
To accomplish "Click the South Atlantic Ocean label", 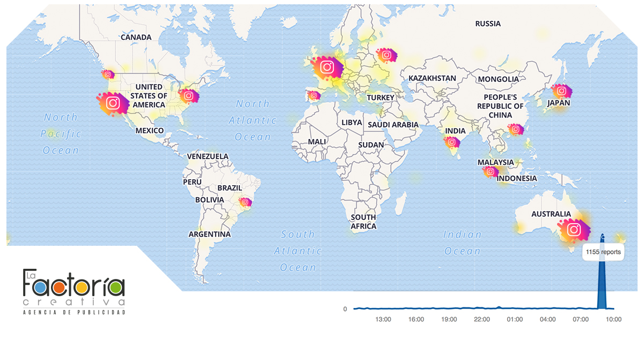I will coord(298,251).
